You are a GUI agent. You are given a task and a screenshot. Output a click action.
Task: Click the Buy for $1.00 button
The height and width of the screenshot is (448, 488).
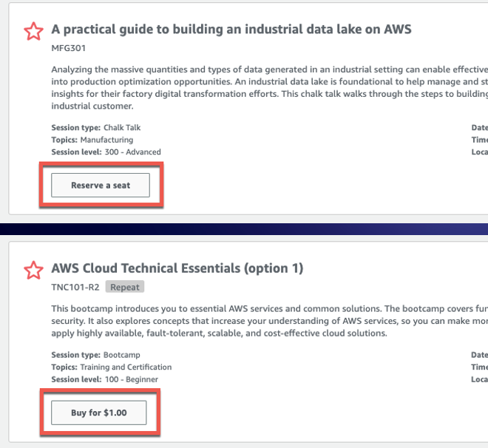click(98, 413)
